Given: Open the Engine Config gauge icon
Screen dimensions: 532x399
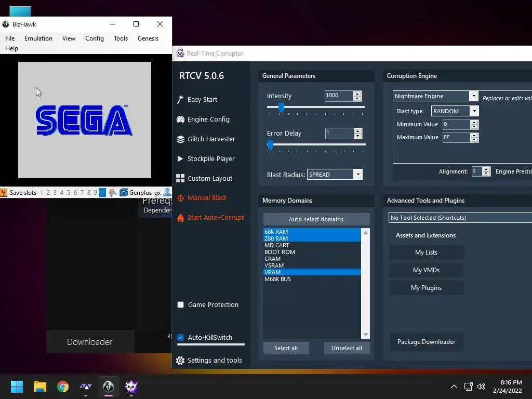Looking at the screenshot, I should 180,119.
